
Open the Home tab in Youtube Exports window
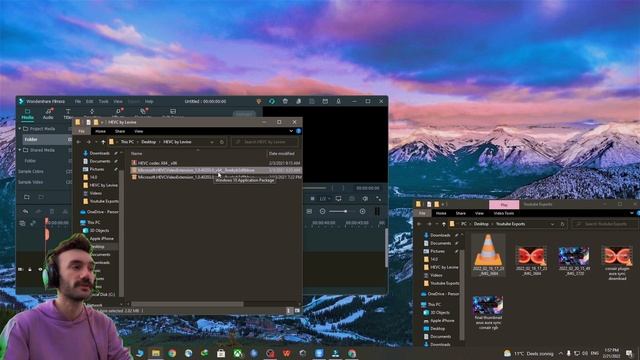pos(441,213)
